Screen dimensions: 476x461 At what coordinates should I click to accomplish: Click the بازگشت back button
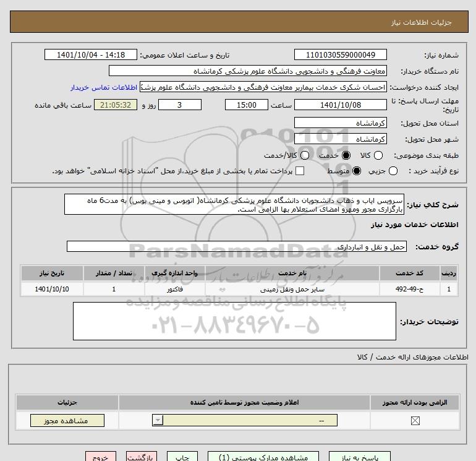[x=142, y=457]
